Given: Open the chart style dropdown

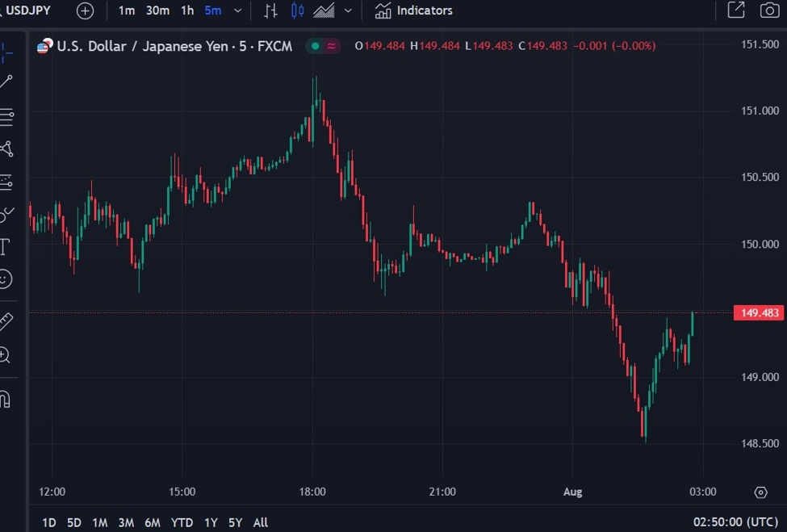Looking at the screenshot, I should click(347, 10).
